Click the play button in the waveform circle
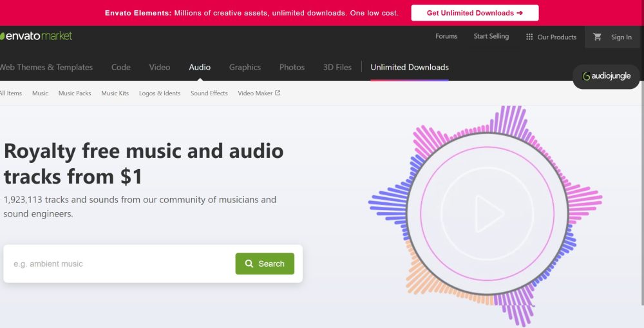The image size is (644, 328). (x=488, y=213)
